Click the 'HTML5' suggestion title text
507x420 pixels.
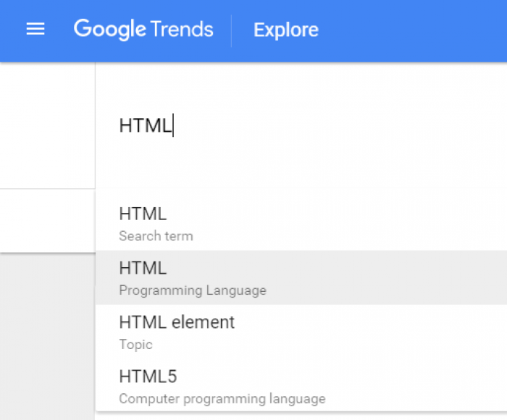[148, 377]
